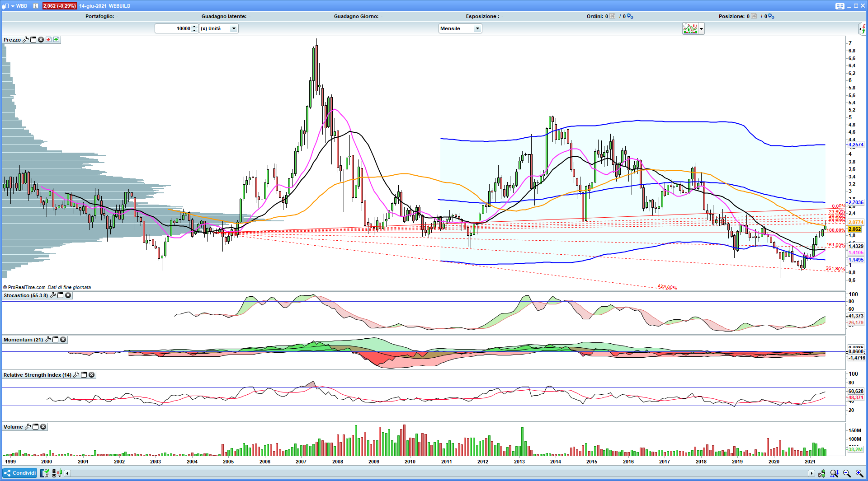Click the instrument info icon next to WBD
The width and height of the screenshot is (868, 481).
tap(36, 6)
